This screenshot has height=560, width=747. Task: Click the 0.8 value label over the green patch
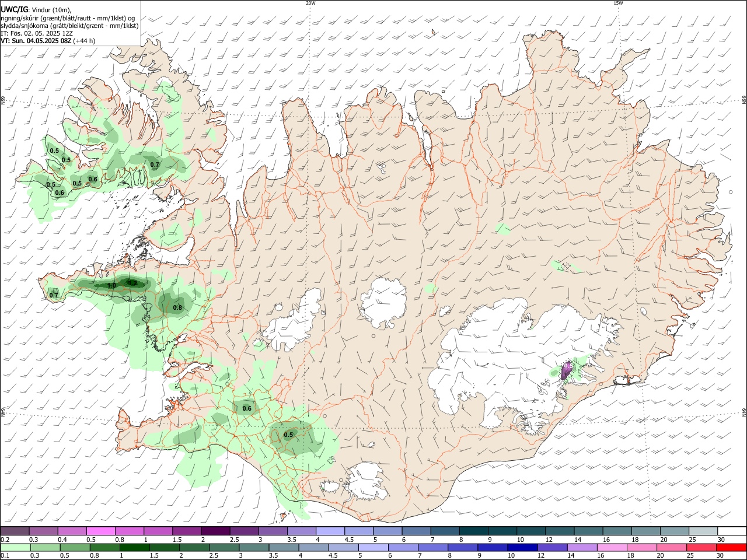coord(177,307)
